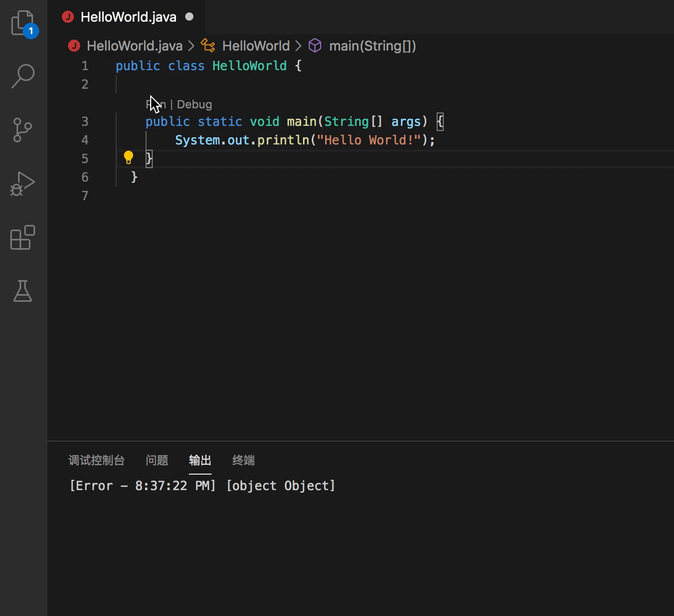Click line number 3 in the gutter

[85, 122]
